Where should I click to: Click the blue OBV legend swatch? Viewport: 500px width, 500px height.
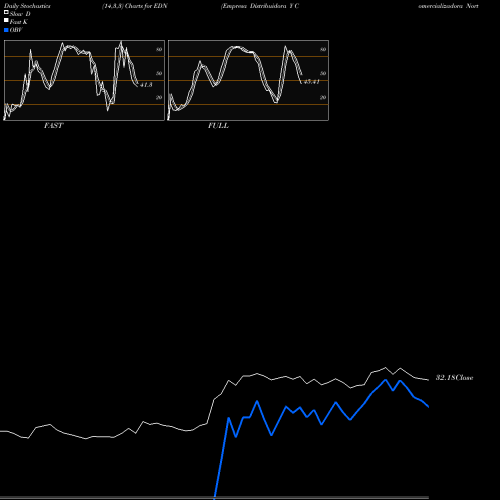6,30
